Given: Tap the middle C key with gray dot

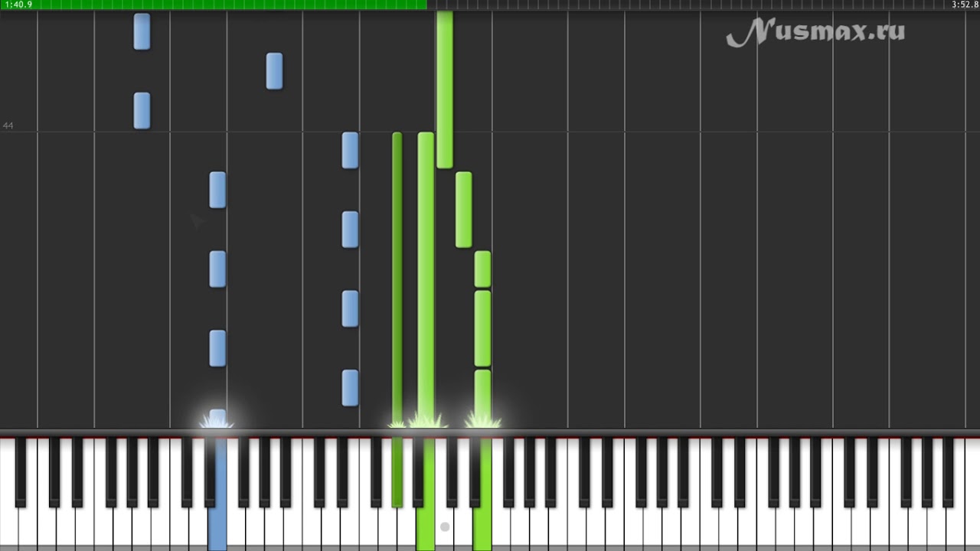Looking at the screenshot, I should pos(444,528).
